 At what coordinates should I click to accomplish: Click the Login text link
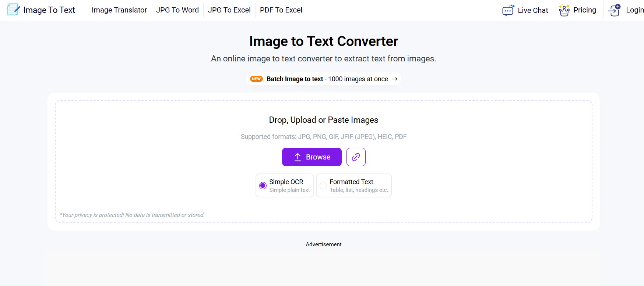[635, 10]
